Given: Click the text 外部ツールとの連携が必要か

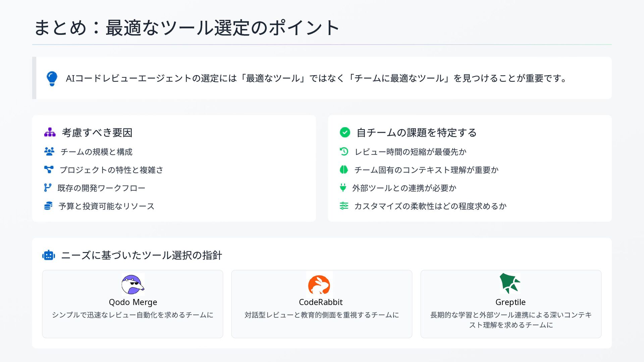Looking at the screenshot, I should coord(404,188).
